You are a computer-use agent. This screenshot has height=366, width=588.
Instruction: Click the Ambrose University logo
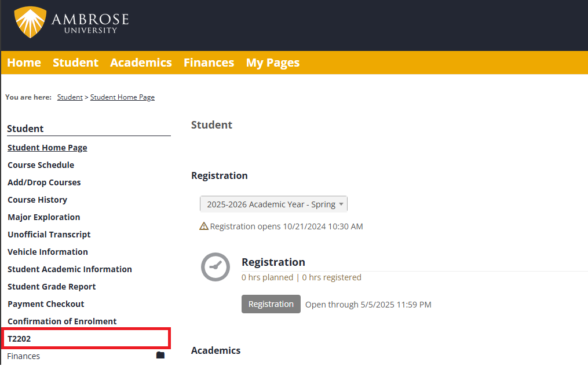(72, 23)
